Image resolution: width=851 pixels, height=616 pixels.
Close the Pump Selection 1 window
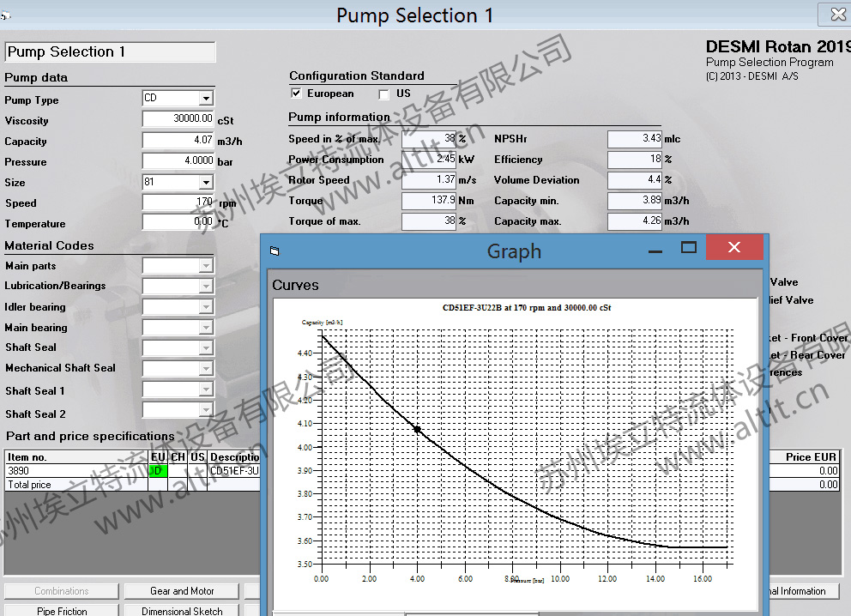[837, 14]
